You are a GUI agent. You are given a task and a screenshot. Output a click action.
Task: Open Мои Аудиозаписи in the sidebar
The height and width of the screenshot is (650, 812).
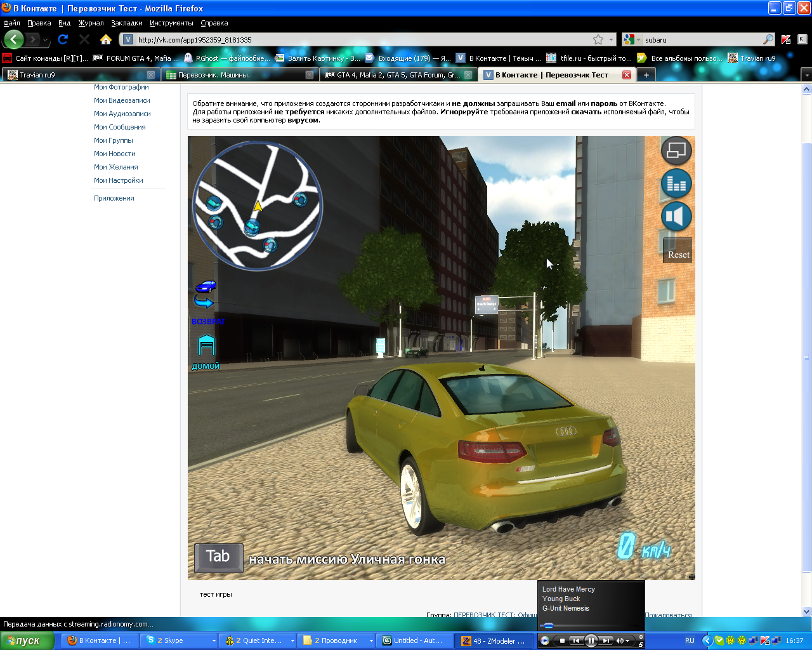[122, 114]
